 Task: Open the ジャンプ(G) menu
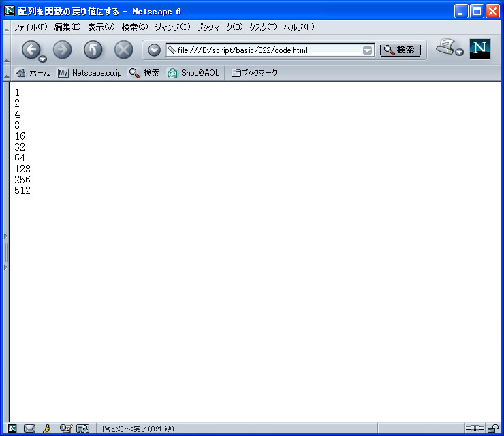(x=172, y=27)
